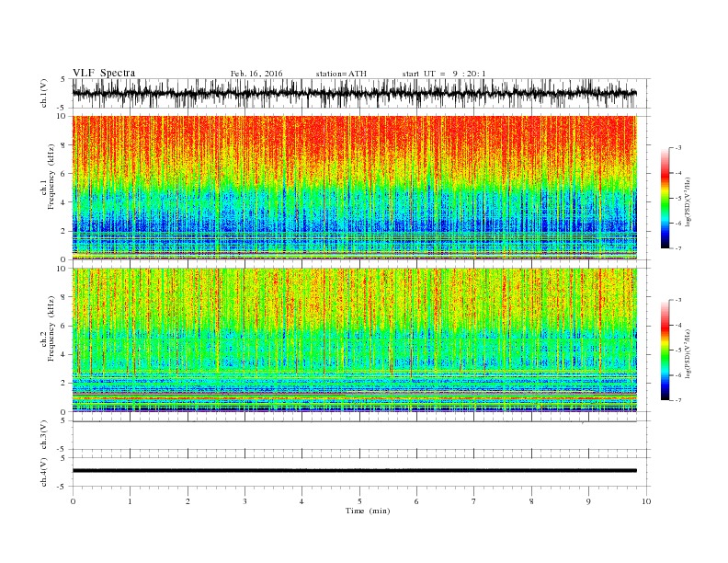This screenshot has height=563, width=728.
Task: Click the 'ch.3(V)' axis label
Action: tap(44, 435)
